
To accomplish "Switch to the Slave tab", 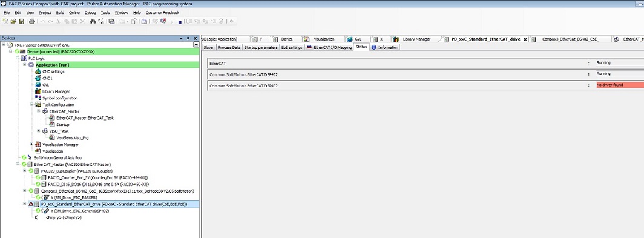I will 208,48.
